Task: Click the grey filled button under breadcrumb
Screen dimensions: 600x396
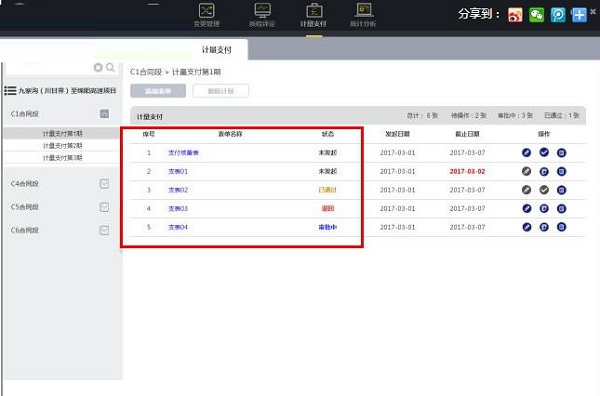Action: click(158, 91)
